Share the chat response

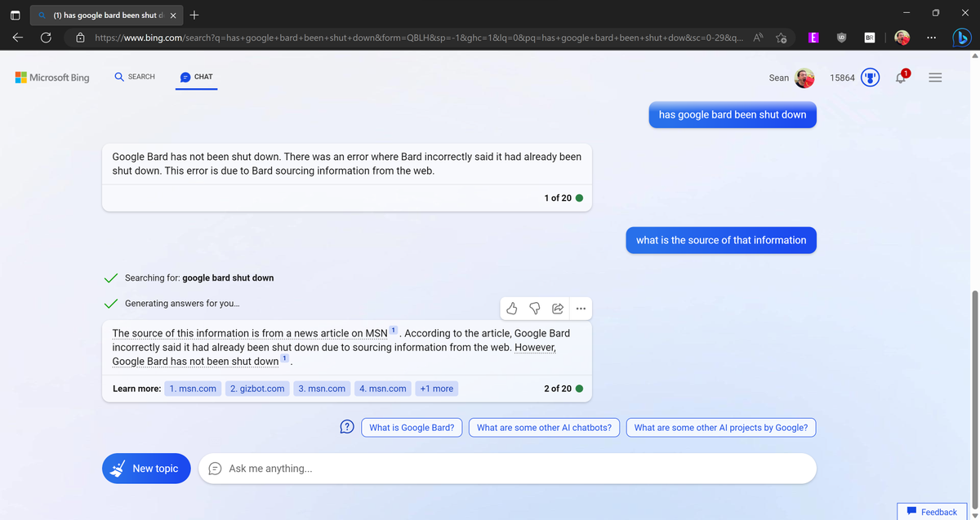[557, 308]
